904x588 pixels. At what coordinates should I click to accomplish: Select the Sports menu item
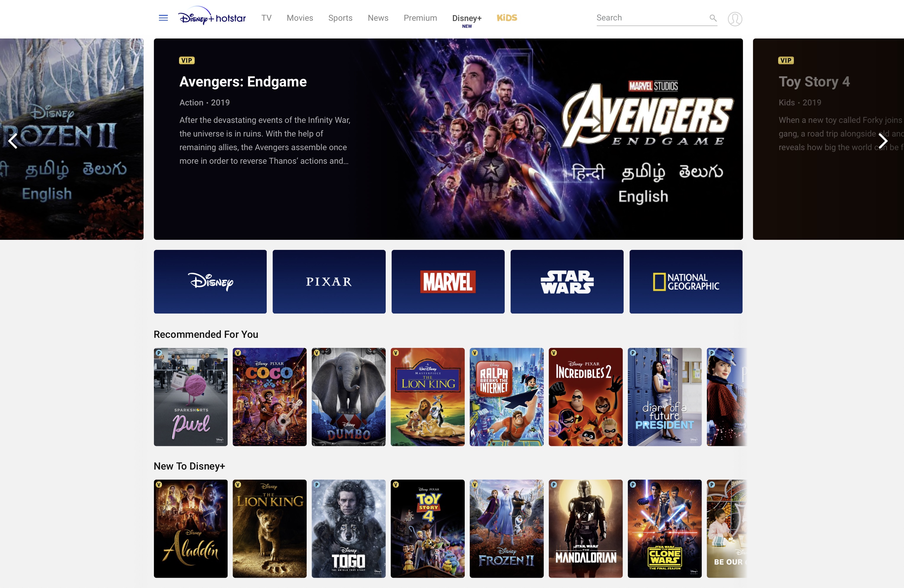tap(340, 18)
